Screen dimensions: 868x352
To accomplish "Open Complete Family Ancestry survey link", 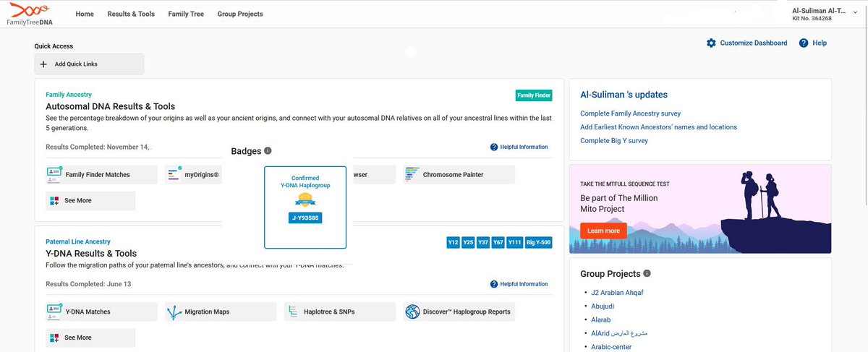I will tap(630, 113).
